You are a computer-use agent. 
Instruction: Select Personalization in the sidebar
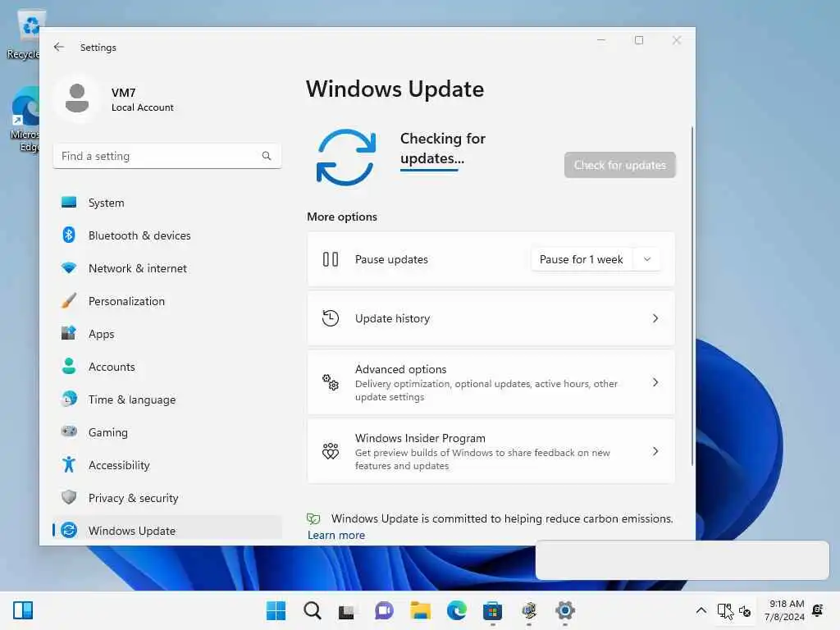[167, 300]
